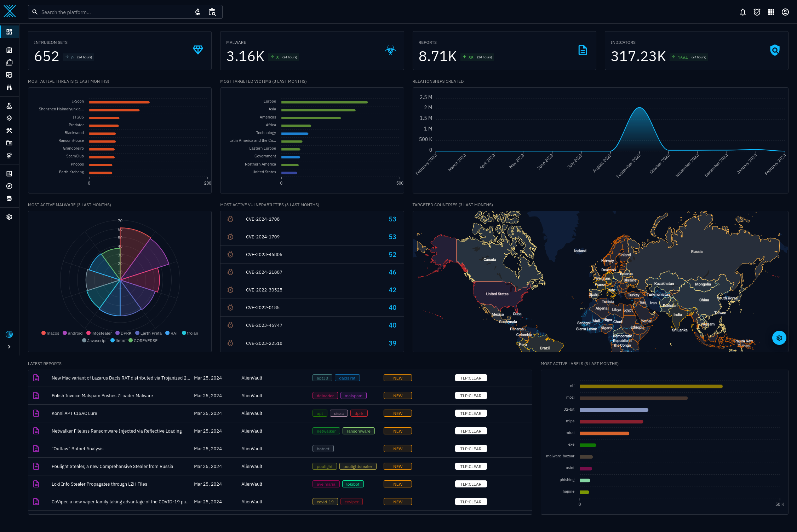Open the Settings gear in sidebar

(9, 217)
